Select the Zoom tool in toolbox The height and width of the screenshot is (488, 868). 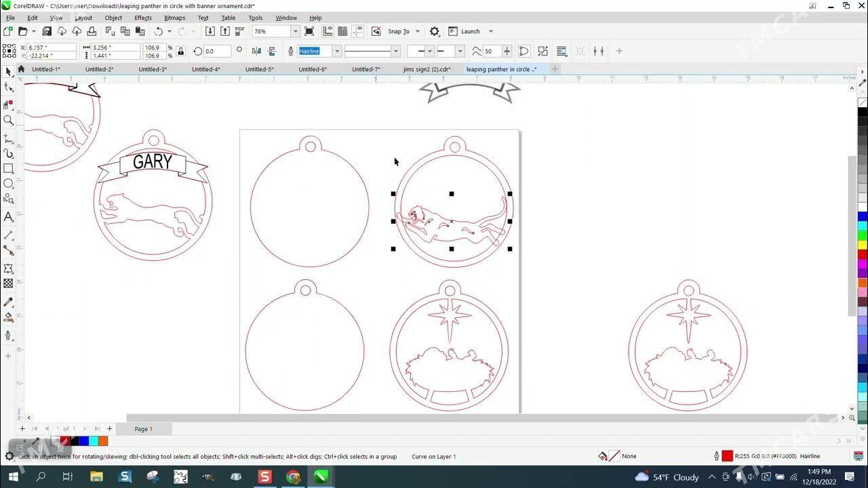click(x=8, y=120)
